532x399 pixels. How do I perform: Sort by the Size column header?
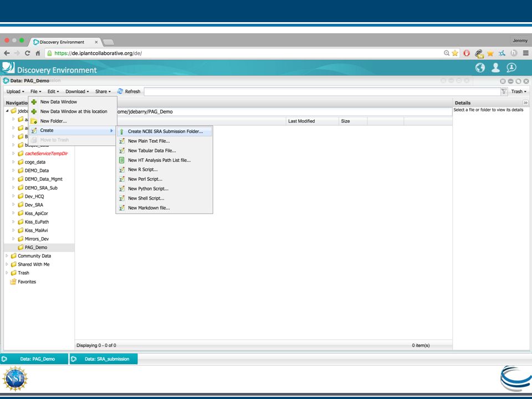pos(353,121)
